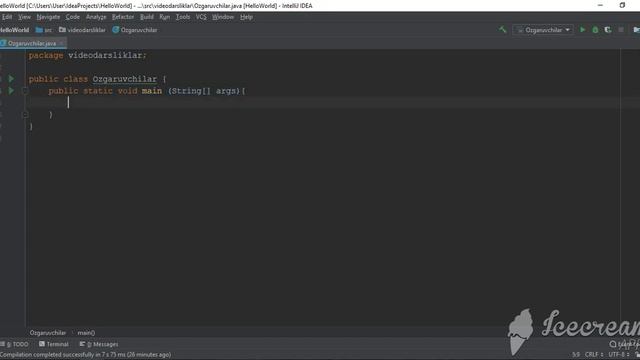The image size is (640, 360).
Task: Click the cursor position indicator in status bar
Action: 576,354
